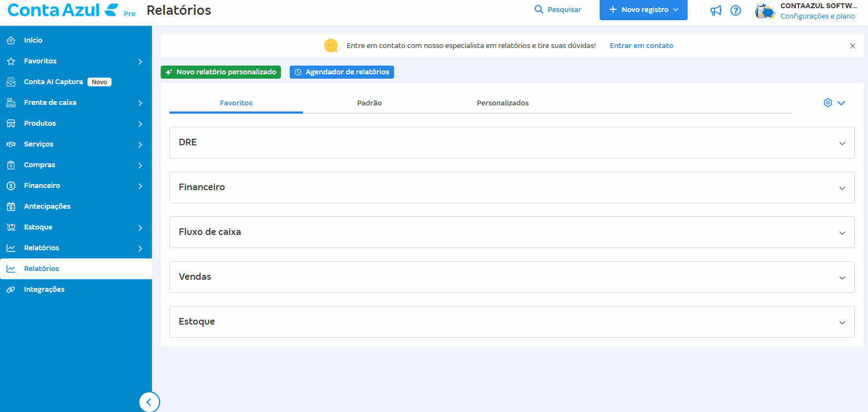Click the Início home icon

(11, 40)
